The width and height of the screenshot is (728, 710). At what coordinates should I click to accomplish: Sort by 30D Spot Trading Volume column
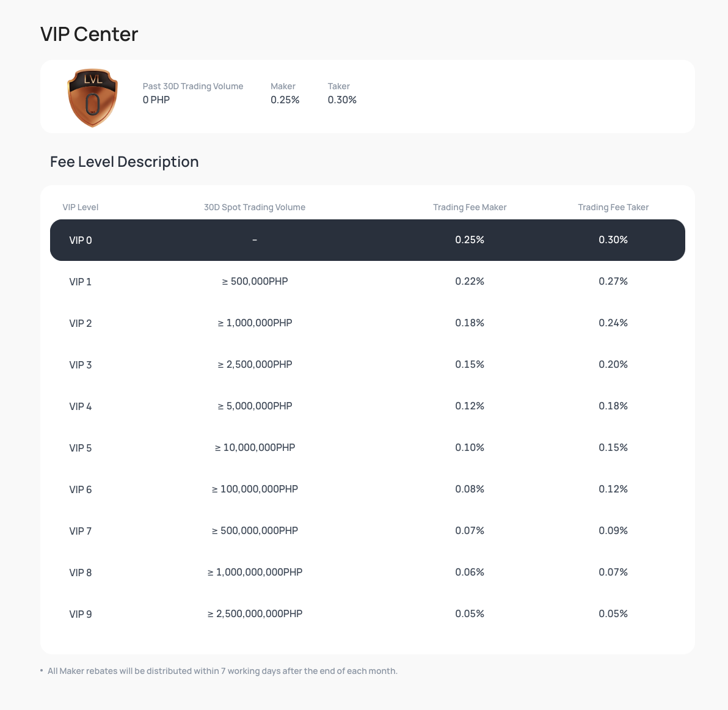255,207
